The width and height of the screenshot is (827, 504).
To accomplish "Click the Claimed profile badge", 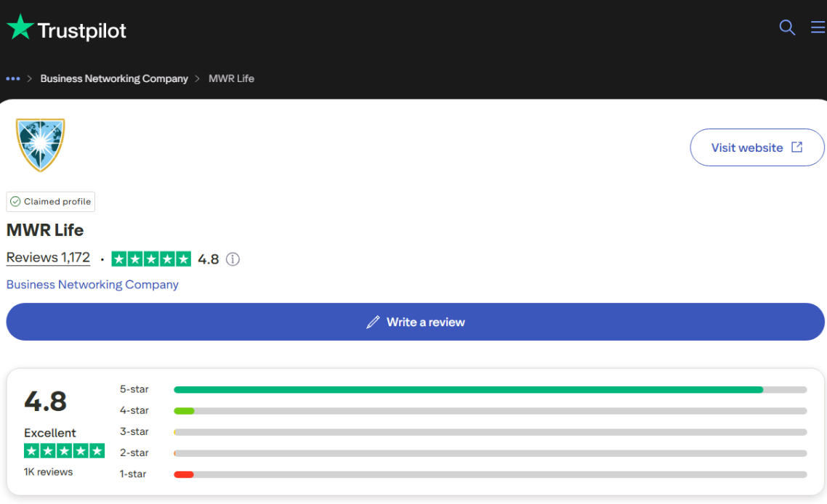I will 51,202.
